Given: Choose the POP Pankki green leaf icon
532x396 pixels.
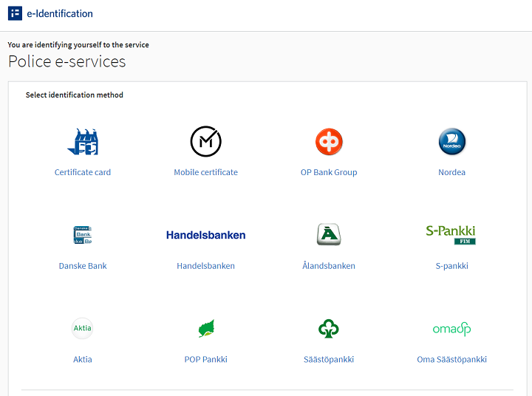Looking at the screenshot, I should [x=206, y=329].
